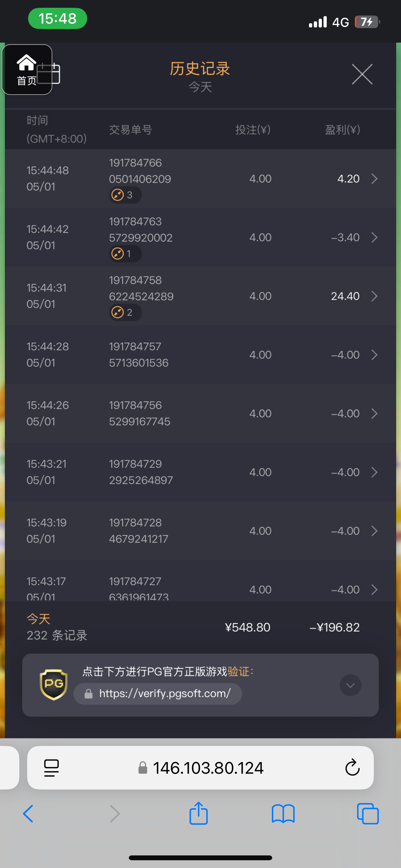This screenshot has width=401, height=868.
Task: Expand the record with profit 24.40
Action: [x=374, y=296]
